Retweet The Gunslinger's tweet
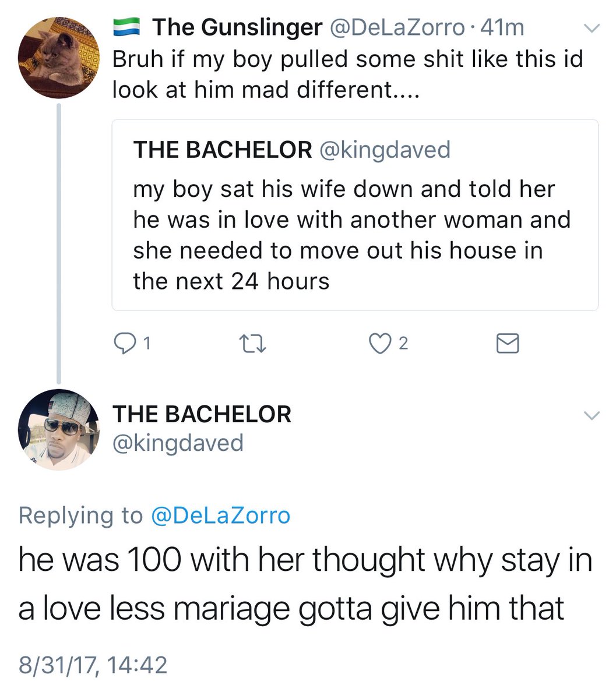Image resolution: width=616 pixels, height=699 pixels. point(254,344)
